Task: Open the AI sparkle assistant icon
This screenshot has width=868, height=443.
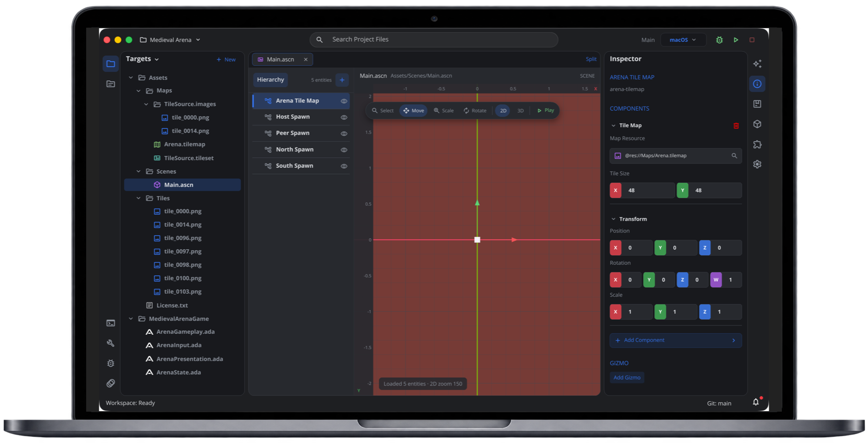Action: [757, 64]
